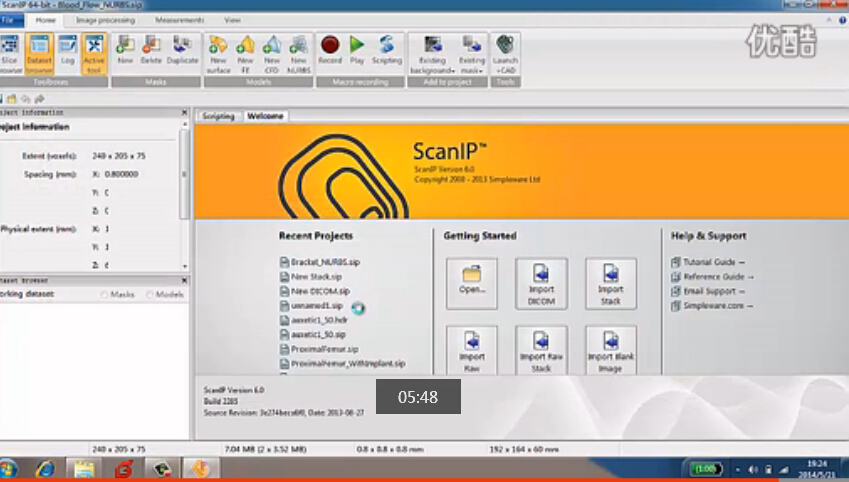The width and height of the screenshot is (849, 482).
Task: Open the Log toolbox
Action: click(x=68, y=50)
